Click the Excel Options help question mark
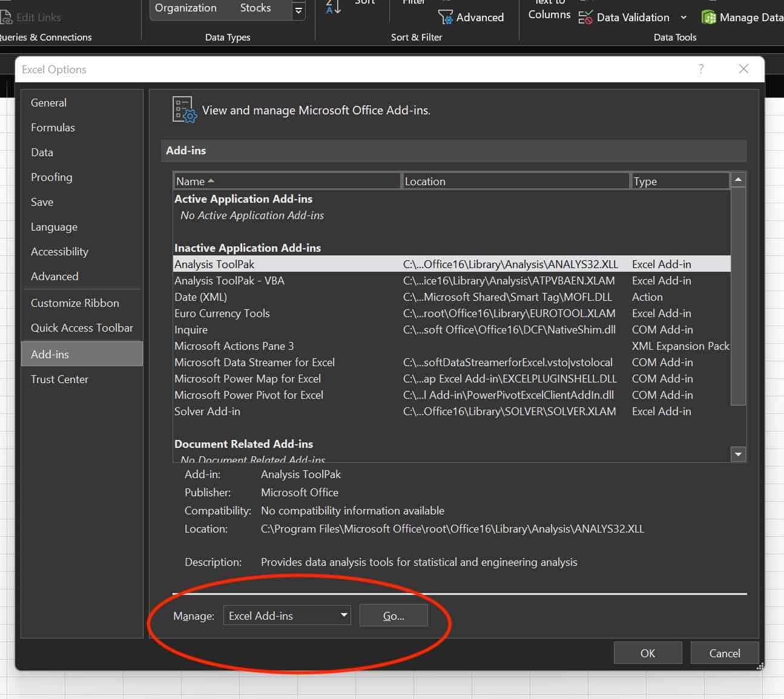This screenshot has height=699, width=784. click(701, 69)
